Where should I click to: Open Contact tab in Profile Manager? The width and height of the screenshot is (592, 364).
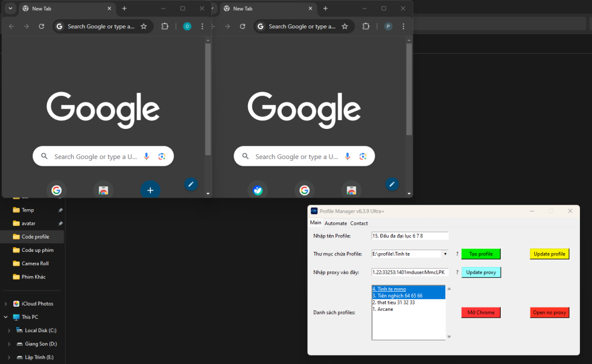pyautogui.click(x=358, y=223)
